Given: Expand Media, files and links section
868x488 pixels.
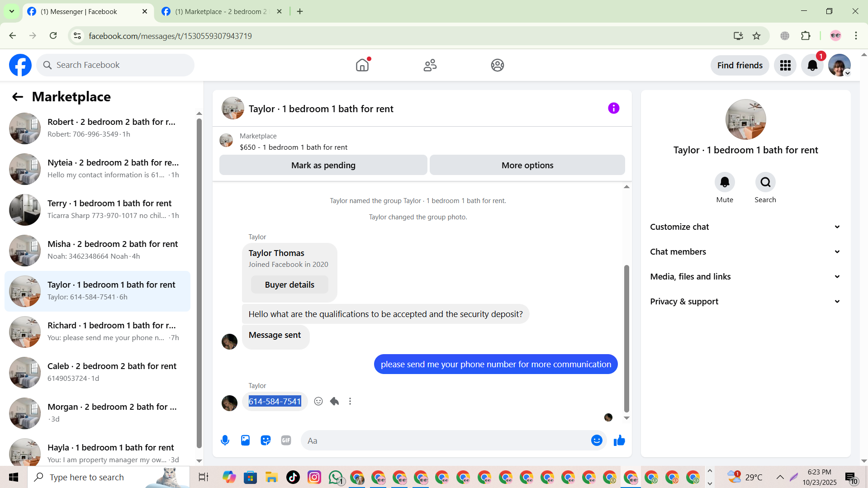Looking at the screenshot, I should click(745, 277).
